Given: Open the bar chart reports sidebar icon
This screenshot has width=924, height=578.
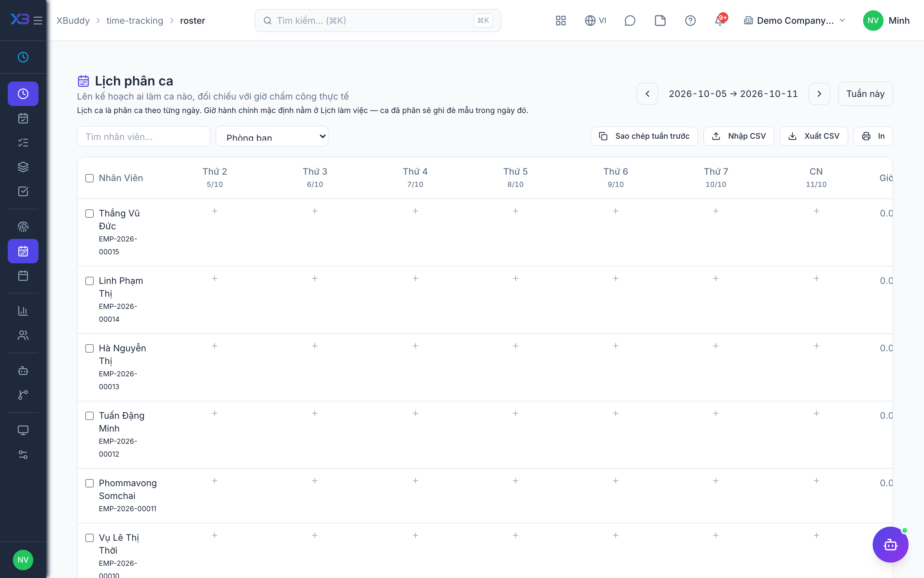Looking at the screenshot, I should coord(23,311).
